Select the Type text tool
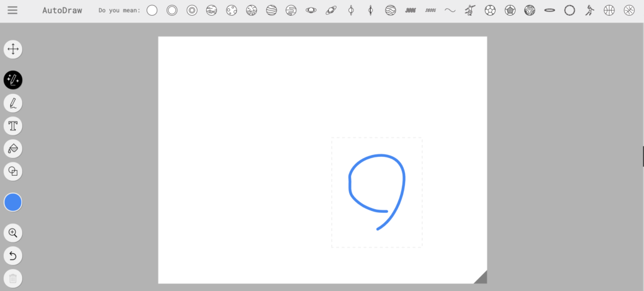The image size is (644, 291). coord(13,126)
